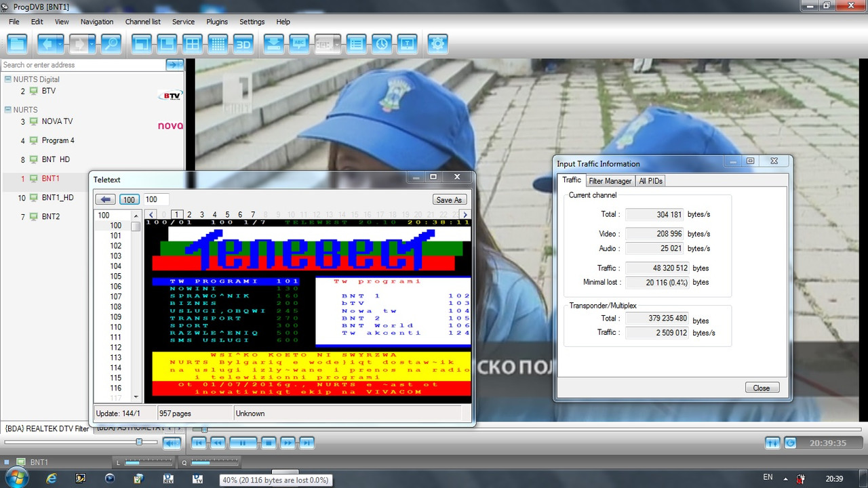Open Internet Explorer from the taskbar
Image resolution: width=868 pixels, height=488 pixels.
(52, 479)
